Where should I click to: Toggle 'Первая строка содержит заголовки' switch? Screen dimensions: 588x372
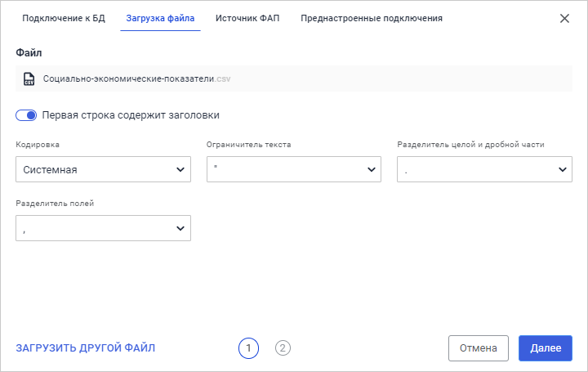[26, 115]
